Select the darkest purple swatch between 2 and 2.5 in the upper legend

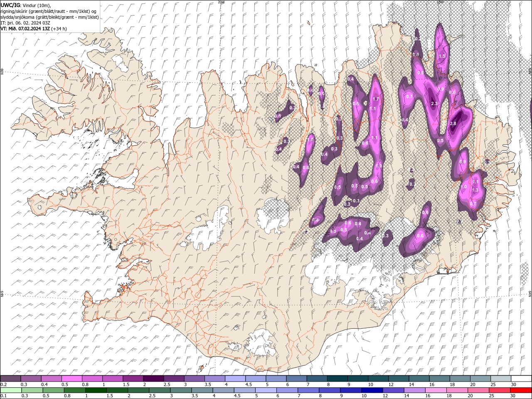click(x=153, y=379)
